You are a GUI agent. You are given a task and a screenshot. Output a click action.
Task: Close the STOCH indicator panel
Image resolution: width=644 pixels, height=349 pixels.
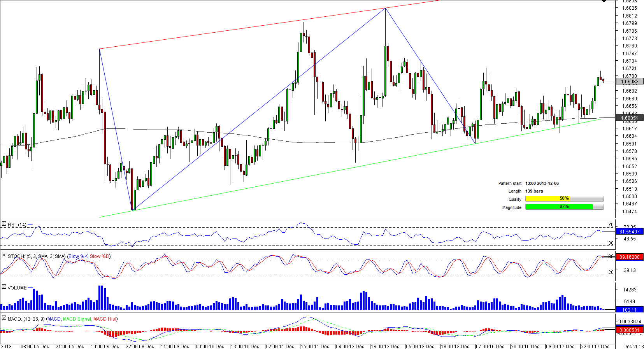pos(4,256)
